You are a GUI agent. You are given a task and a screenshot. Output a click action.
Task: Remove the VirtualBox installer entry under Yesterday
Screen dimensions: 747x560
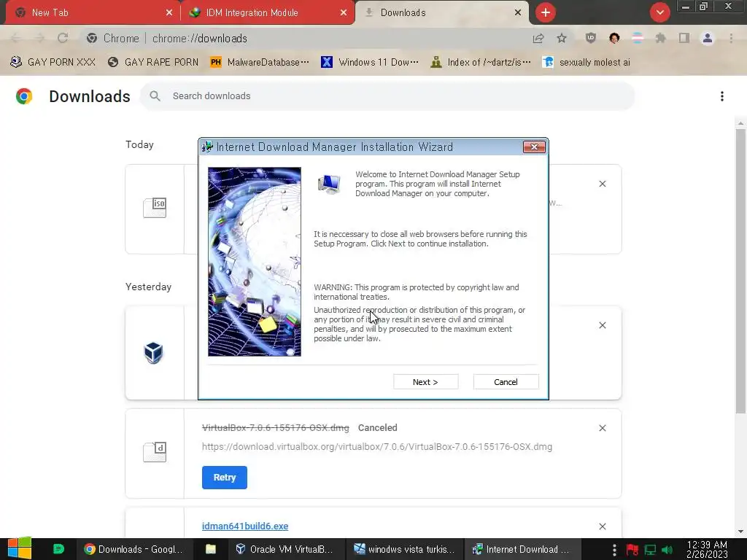point(602,325)
